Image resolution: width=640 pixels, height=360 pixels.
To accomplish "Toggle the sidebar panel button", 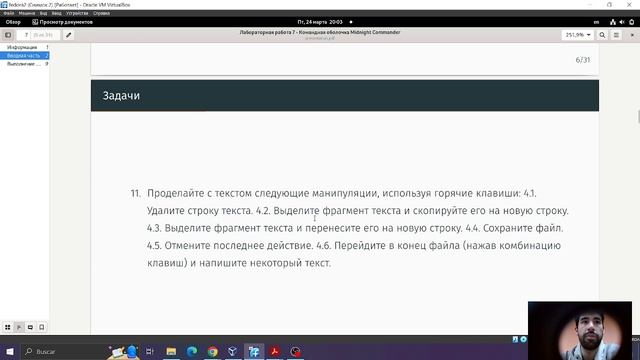I will point(8,35).
